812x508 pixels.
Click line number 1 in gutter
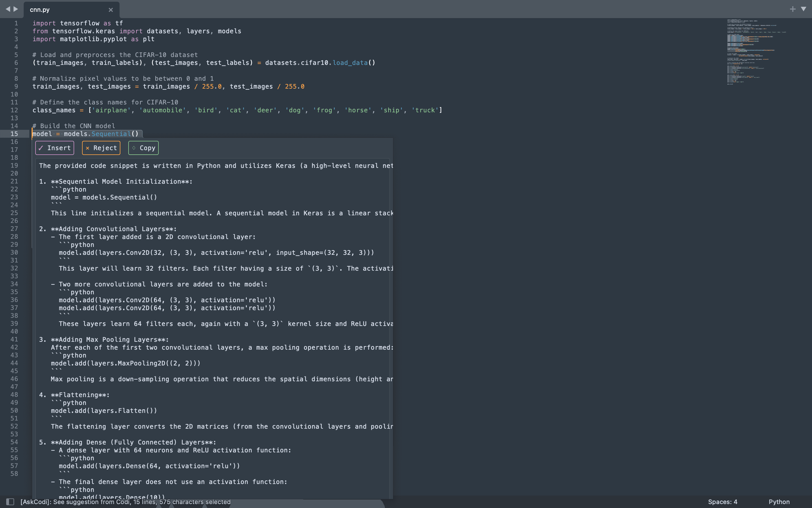click(x=16, y=23)
